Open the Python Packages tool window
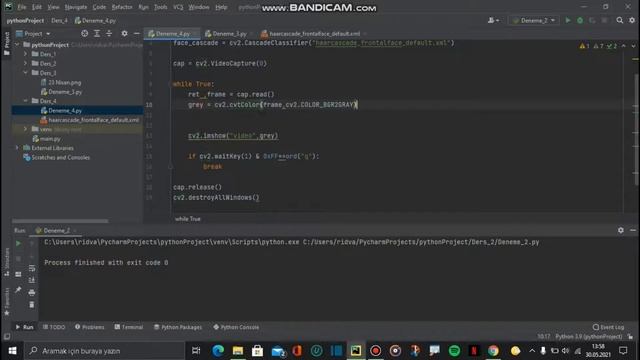 tap(178, 327)
